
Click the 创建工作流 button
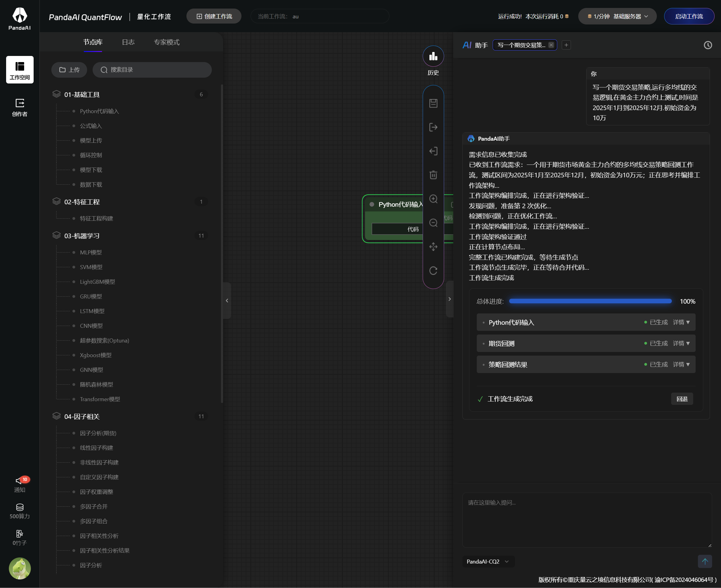214,16
